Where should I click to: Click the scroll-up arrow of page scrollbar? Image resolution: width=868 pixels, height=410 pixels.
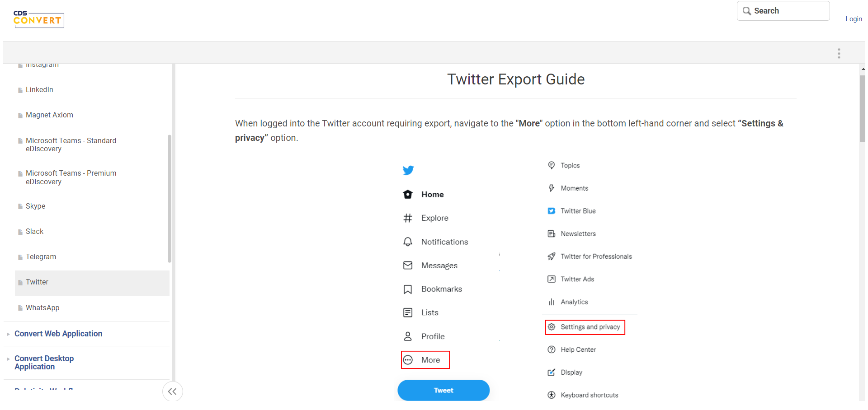coord(863,69)
